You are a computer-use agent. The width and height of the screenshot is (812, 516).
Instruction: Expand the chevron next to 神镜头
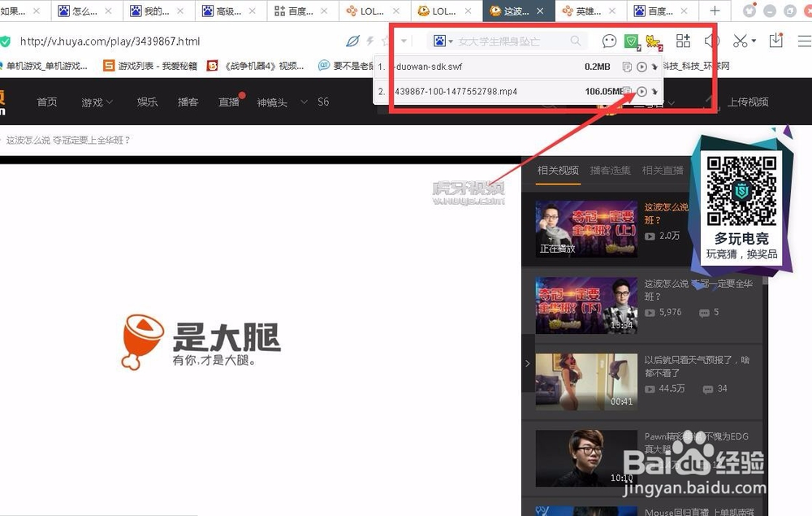coord(304,102)
